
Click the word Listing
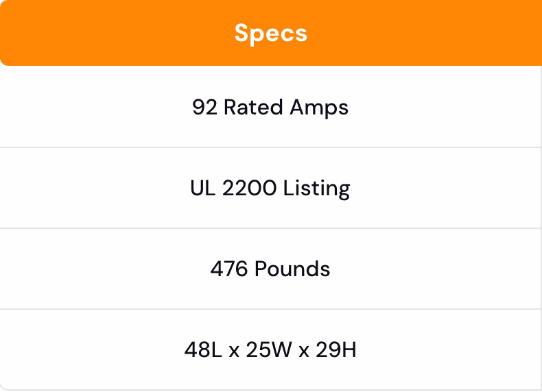(x=317, y=189)
